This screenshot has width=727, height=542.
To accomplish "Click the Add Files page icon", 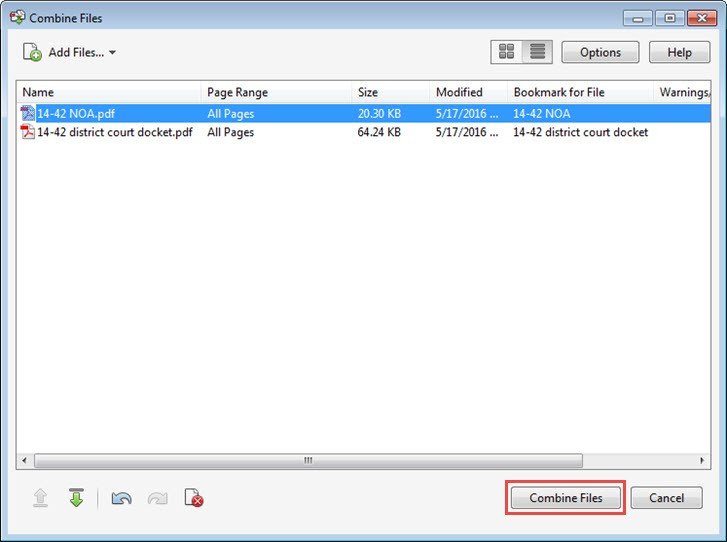I will point(32,52).
